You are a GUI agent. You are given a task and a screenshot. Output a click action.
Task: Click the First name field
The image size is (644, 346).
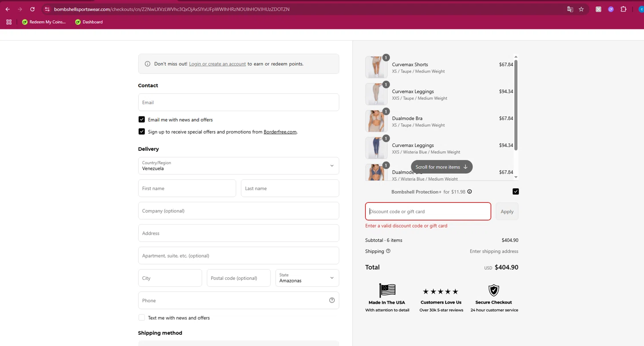(187, 188)
